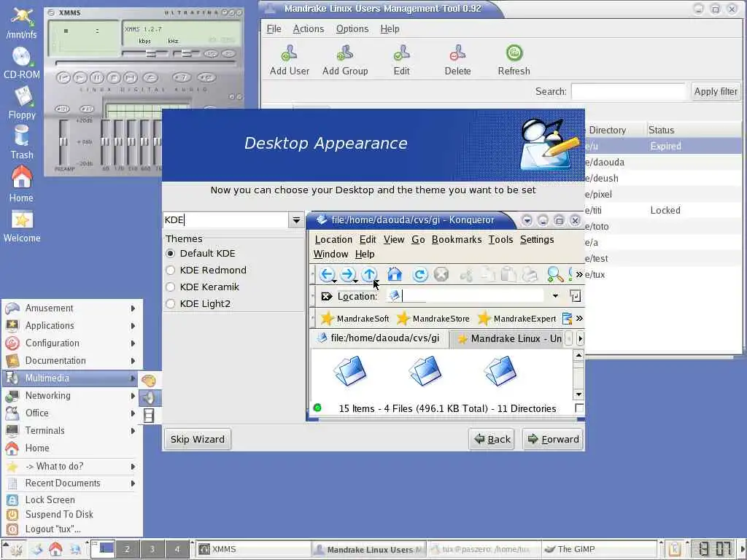The height and width of the screenshot is (560, 747).
Task: Click the Forward button in the wizard
Action: [553, 439]
